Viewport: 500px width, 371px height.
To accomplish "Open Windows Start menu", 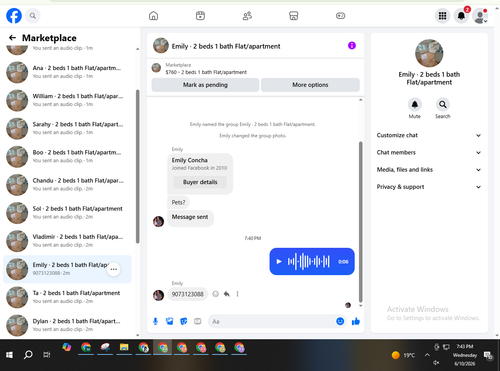I will pos(9,355).
